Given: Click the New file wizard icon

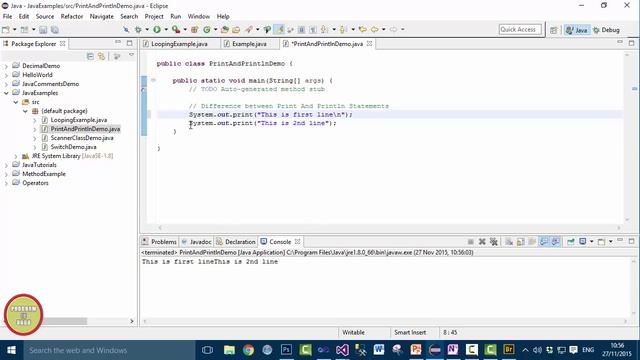Looking at the screenshot, I should (6, 30).
